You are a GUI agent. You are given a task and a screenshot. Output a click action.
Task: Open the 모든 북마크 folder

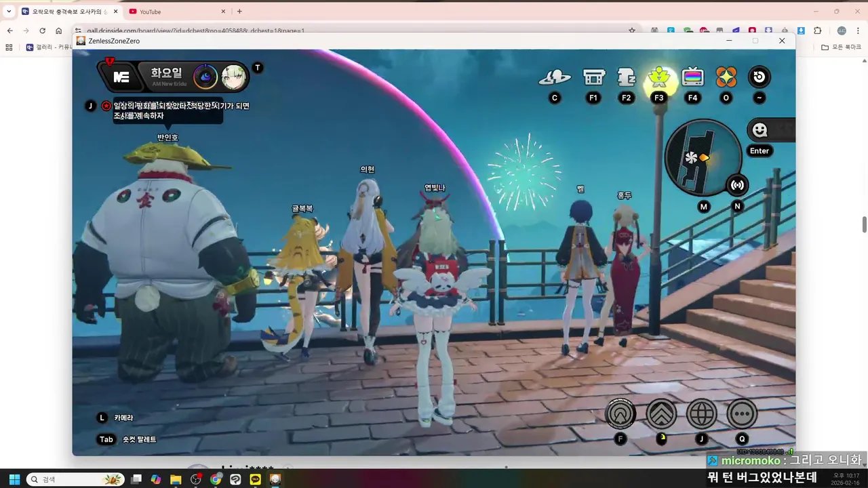pos(840,47)
